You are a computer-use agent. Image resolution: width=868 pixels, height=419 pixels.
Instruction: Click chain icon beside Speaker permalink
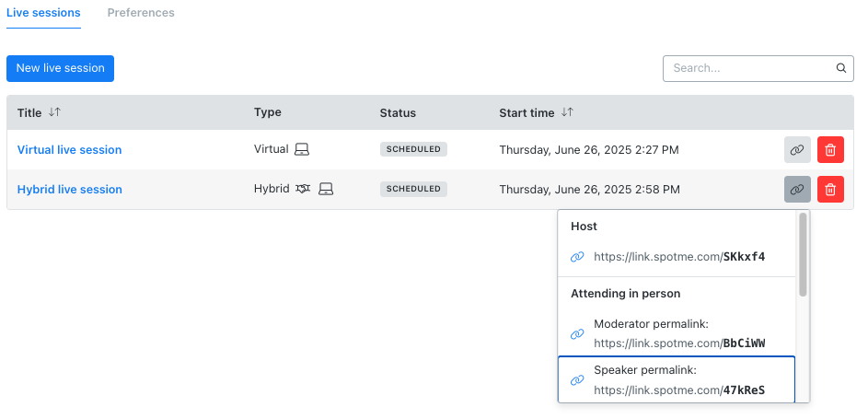coord(577,380)
